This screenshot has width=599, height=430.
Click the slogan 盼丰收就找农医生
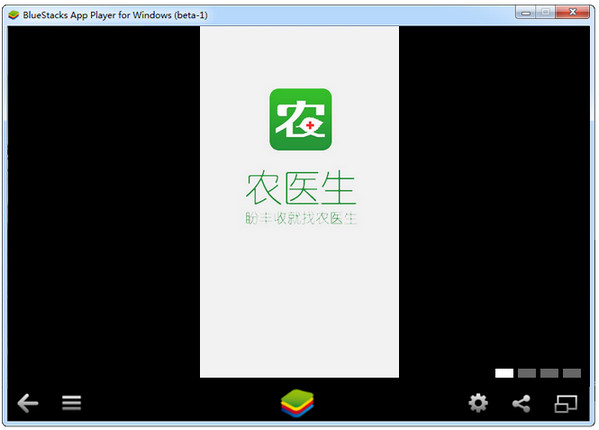point(301,218)
